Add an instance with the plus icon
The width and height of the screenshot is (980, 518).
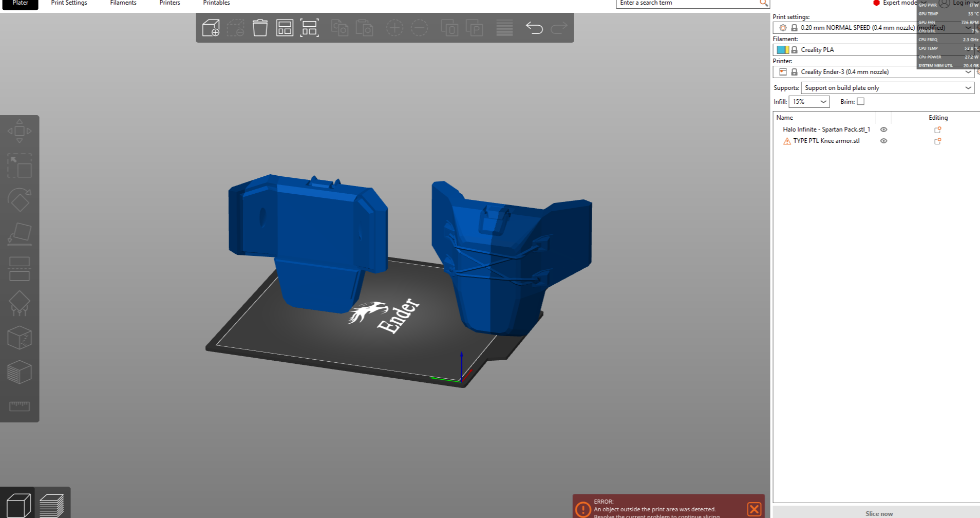point(394,28)
